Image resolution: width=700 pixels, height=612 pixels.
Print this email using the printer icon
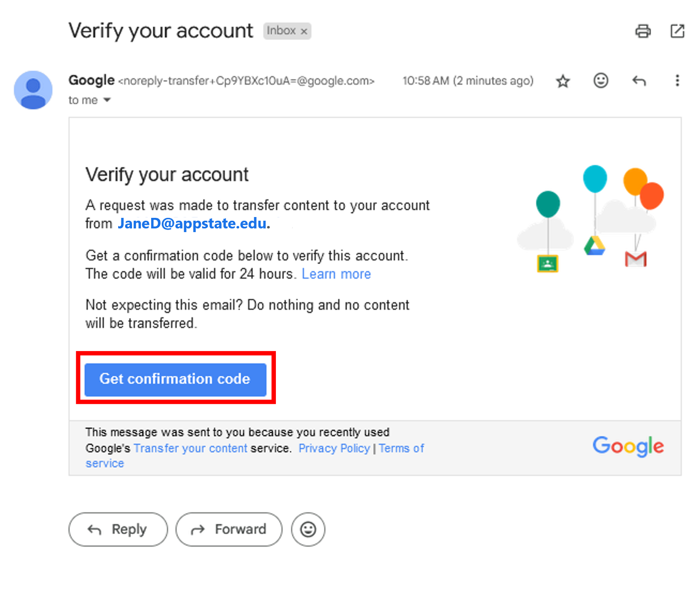pyautogui.click(x=643, y=31)
